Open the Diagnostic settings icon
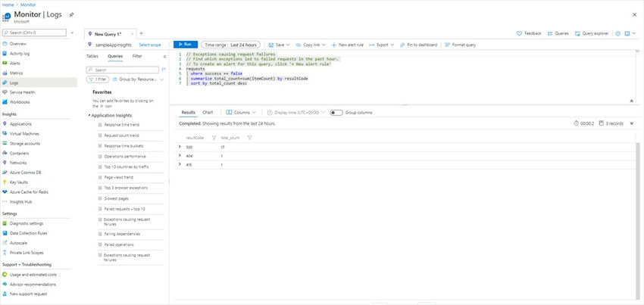 5,223
